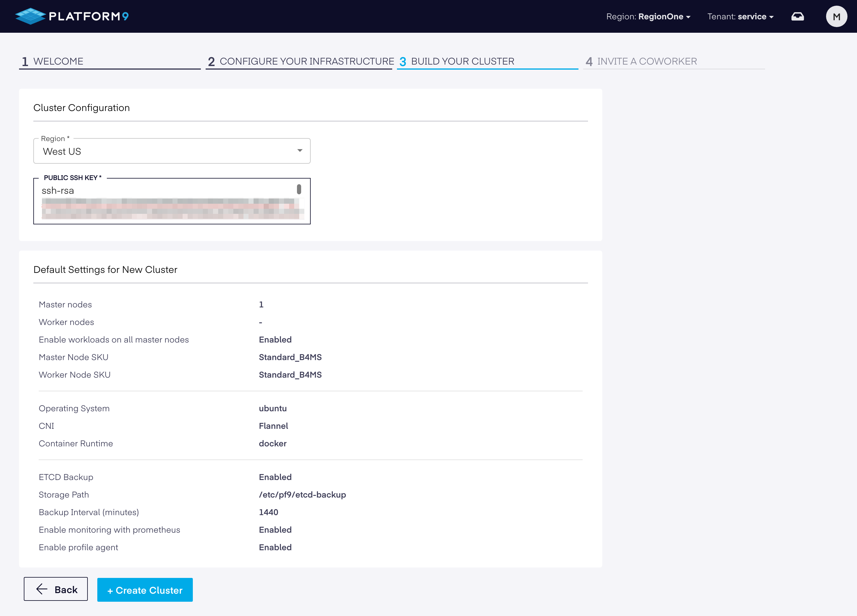
Task: Click the Platform9 logo icon
Action: pyautogui.click(x=30, y=16)
